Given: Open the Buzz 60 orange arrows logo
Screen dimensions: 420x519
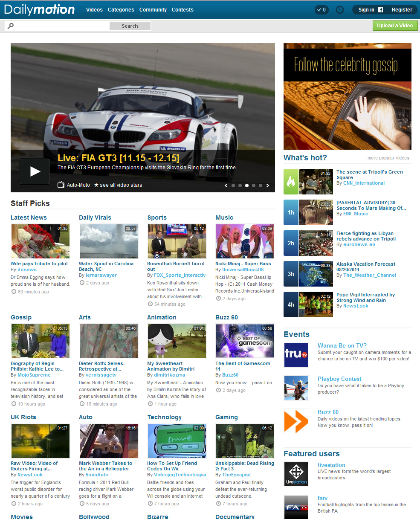Looking at the screenshot, I should pyautogui.click(x=296, y=421).
